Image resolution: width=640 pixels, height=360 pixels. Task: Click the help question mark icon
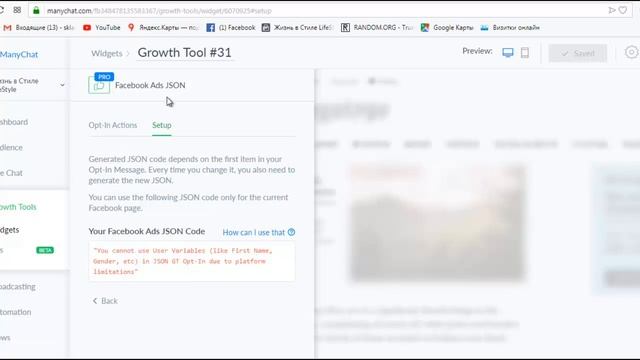pyautogui.click(x=291, y=232)
